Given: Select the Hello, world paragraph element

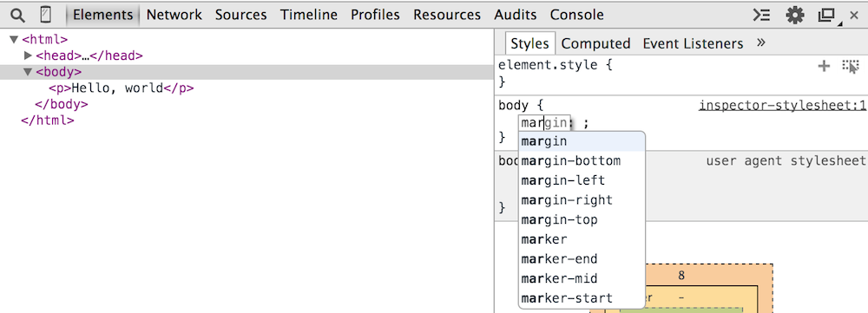Looking at the screenshot, I should [122, 88].
